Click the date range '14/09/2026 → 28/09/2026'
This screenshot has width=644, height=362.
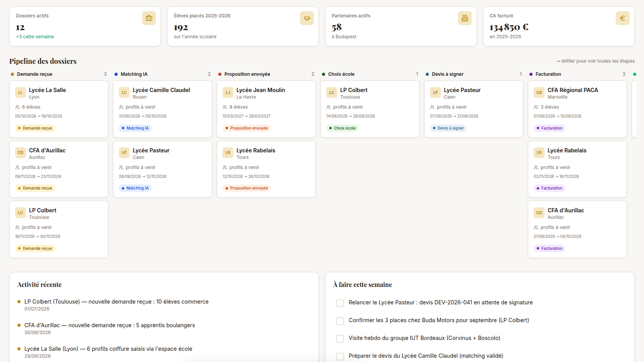coord(351,116)
